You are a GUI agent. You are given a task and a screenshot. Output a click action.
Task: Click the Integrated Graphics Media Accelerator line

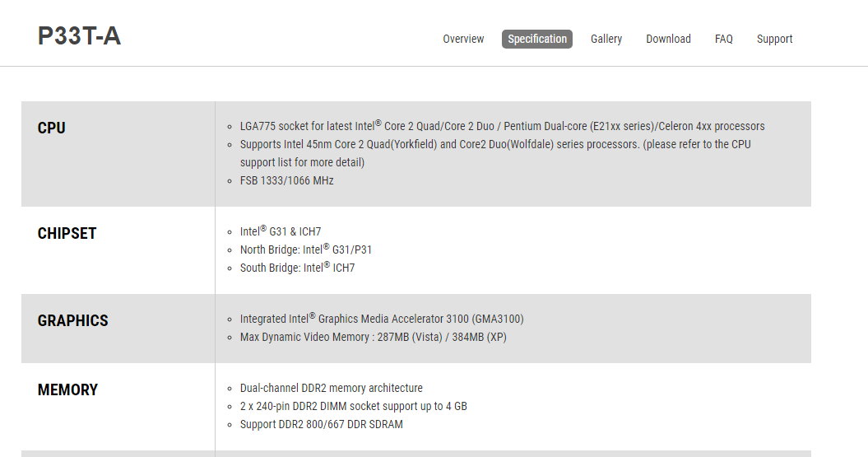pyautogui.click(x=382, y=319)
